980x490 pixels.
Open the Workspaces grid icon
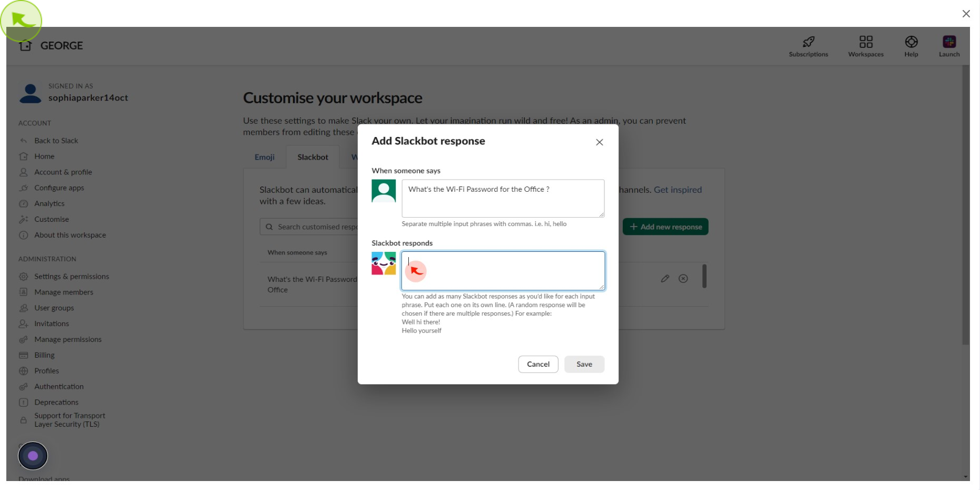866,42
